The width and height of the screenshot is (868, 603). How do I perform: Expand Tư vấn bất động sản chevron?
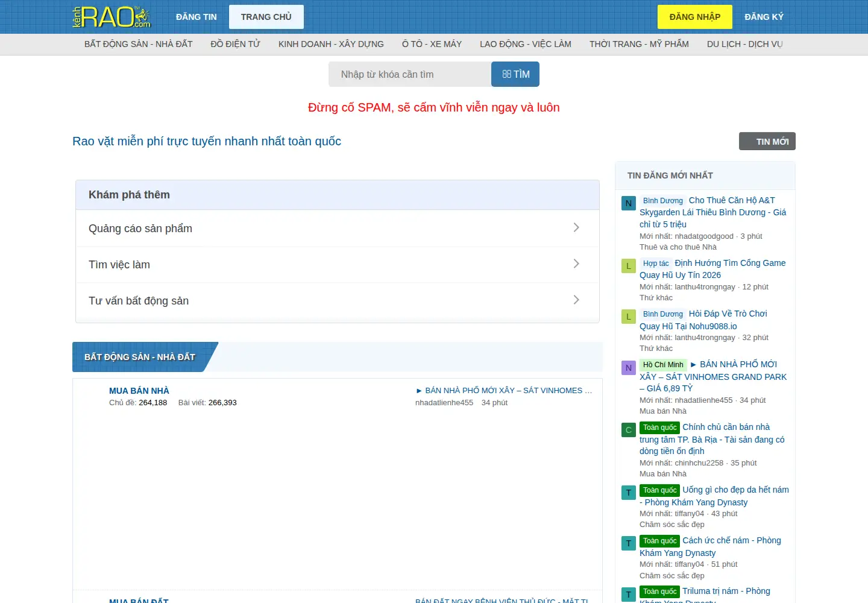pos(576,300)
